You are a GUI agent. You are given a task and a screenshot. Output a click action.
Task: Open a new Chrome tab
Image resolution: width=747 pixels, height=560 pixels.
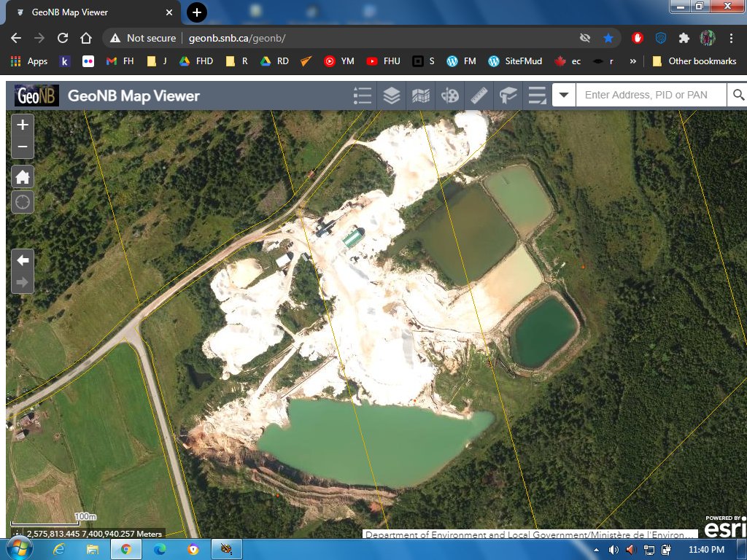197,12
